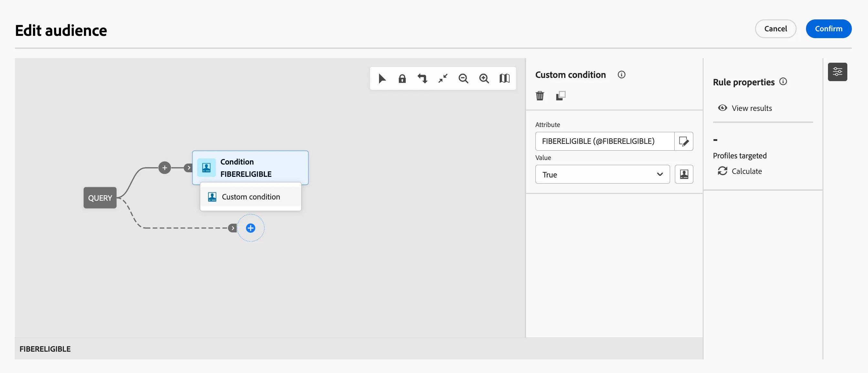868x373 pixels.
Task: Zoom out the query canvas
Action: [x=463, y=79]
